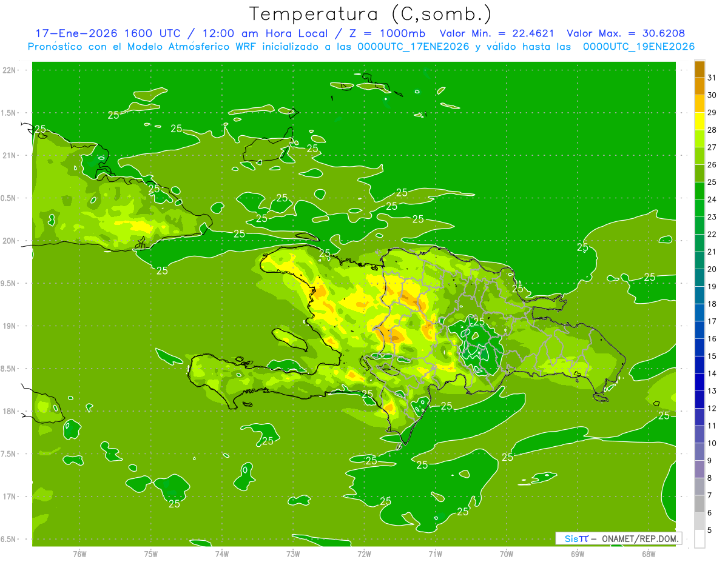Click the 18N latitude axis label
Viewport: 728px width, 562px height.
tap(9, 411)
